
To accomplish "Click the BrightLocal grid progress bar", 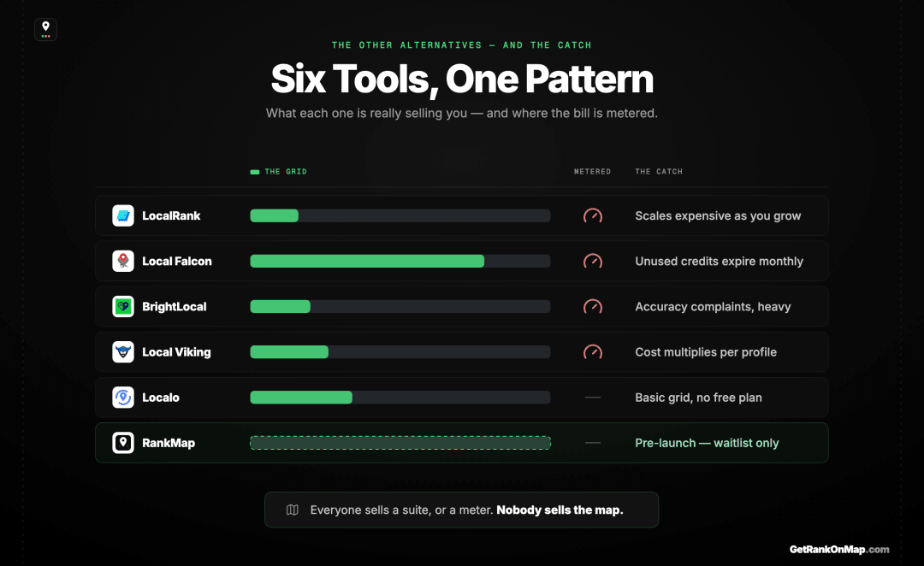I will [x=400, y=306].
